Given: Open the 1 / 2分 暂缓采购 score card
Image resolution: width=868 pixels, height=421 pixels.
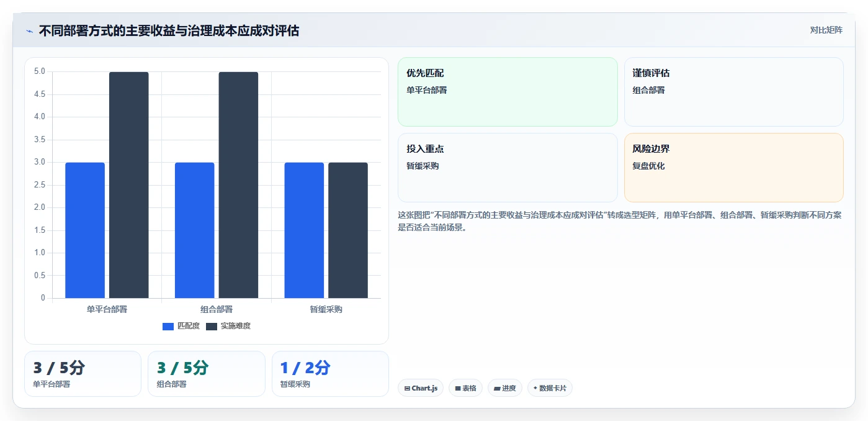Looking at the screenshot, I should click(330, 374).
